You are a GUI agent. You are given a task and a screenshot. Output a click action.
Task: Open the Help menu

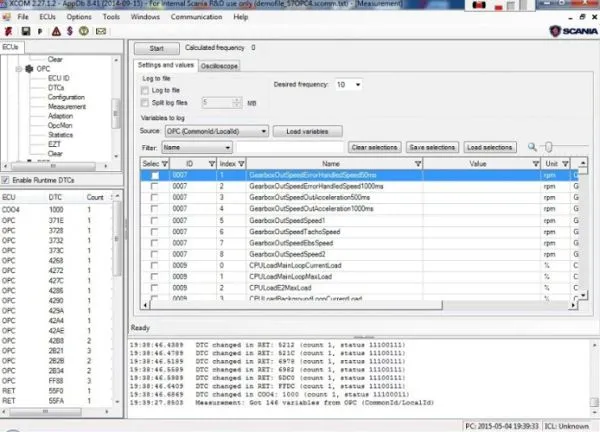coord(241,17)
